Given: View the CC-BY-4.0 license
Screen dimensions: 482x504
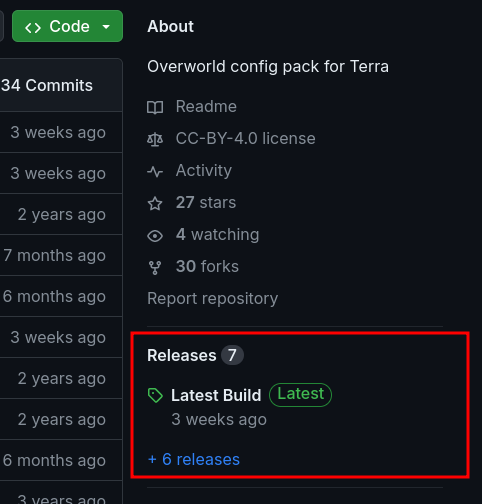Looking at the screenshot, I should [x=245, y=139].
